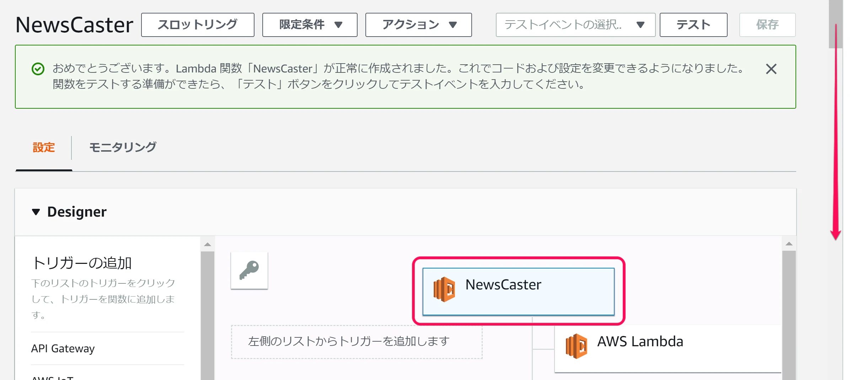Click the NewsCaster Lambda function icon
Image resolution: width=868 pixels, height=380 pixels.
(444, 289)
